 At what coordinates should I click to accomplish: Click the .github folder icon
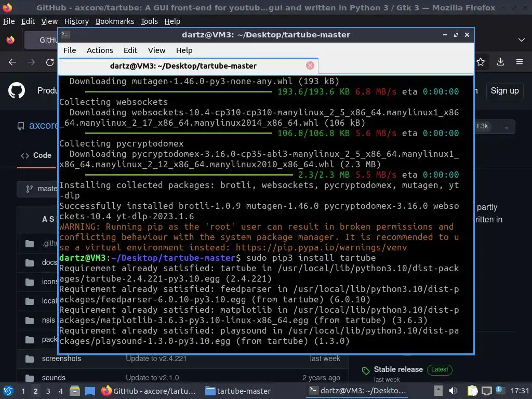click(30, 244)
